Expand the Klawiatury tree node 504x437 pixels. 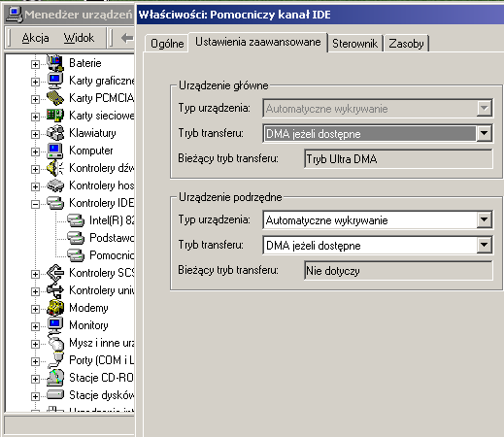coord(35,134)
